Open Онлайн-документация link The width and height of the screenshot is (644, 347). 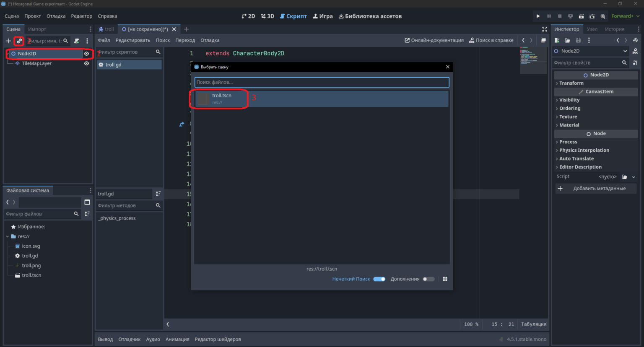[x=434, y=41]
